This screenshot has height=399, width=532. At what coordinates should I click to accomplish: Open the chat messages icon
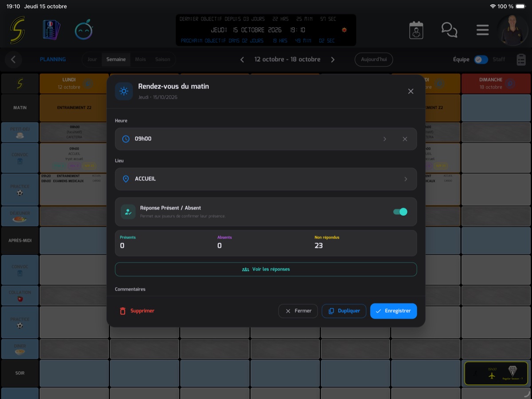449,30
